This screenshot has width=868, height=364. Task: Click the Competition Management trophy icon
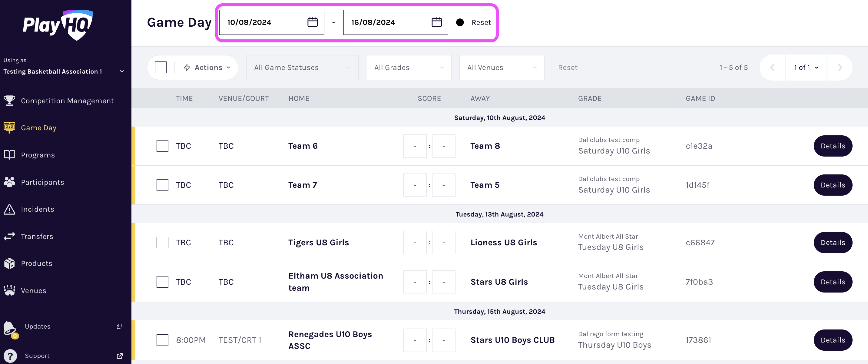[x=9, y=101]
